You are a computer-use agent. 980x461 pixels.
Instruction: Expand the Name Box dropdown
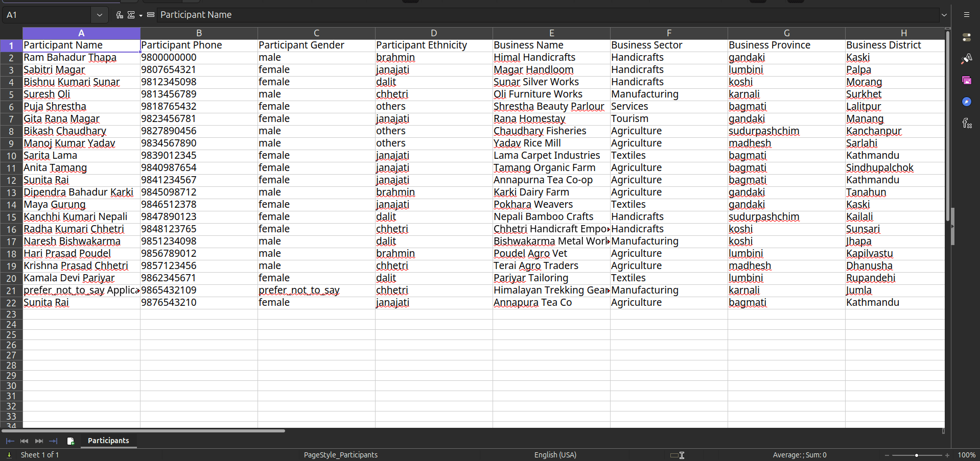pyautogui.click(x=100, y=15)
